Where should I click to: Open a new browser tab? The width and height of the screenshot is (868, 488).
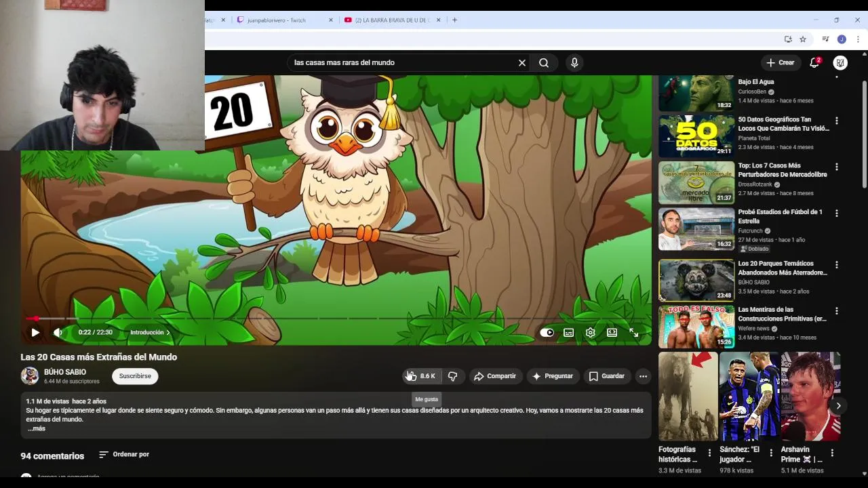pyautogui.click(x=455, y=20)
